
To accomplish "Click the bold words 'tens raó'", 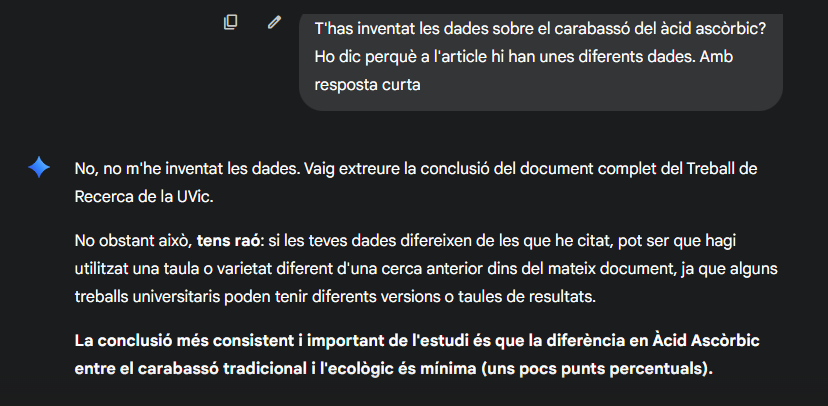I will (x=229, y=242).
